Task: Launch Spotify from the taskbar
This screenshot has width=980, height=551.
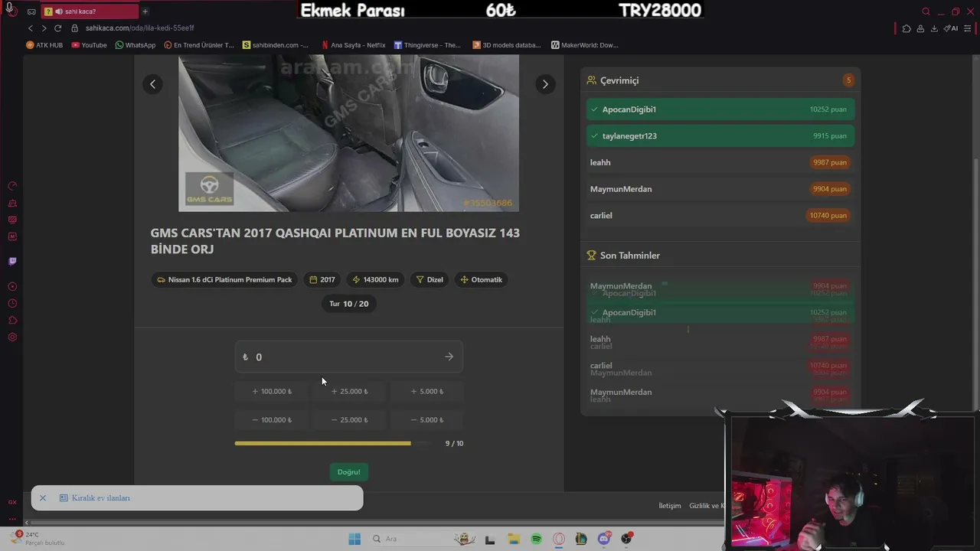Action: [536, 539]
